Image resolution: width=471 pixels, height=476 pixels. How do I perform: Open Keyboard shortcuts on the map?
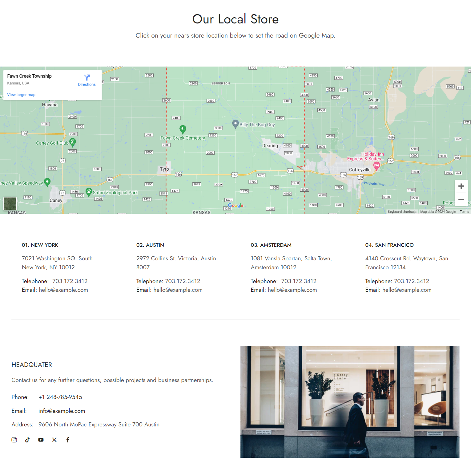click(x=402, y=212)
